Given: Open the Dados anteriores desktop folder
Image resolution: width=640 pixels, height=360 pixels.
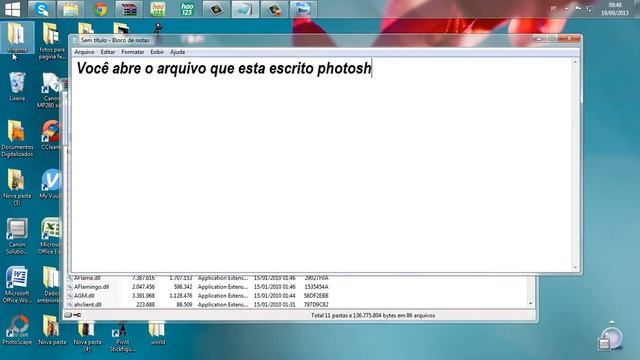Looking at the screenshot, I should tap(50, 285).
